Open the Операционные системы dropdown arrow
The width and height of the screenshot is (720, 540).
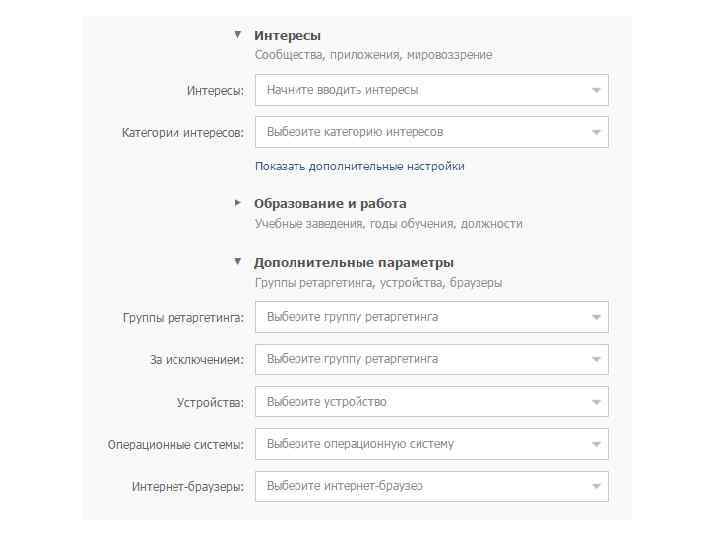coord(596,444)
